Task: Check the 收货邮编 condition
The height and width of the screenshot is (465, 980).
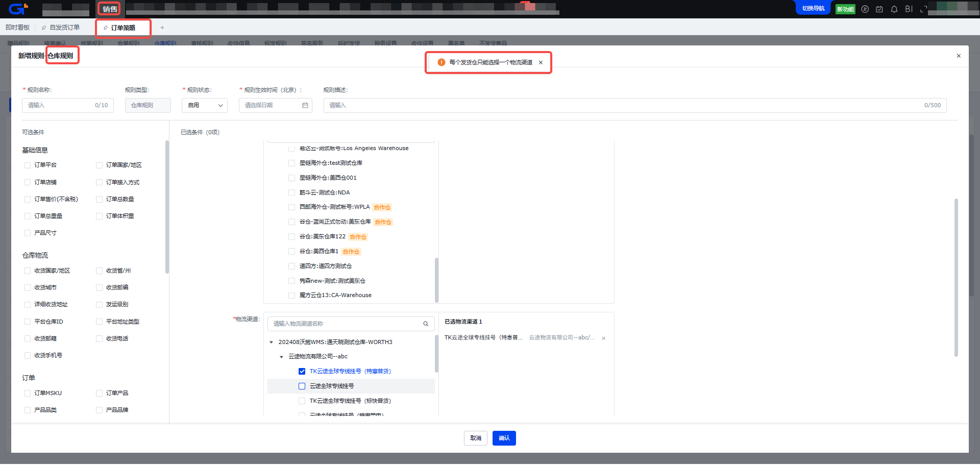Action: coord(99,288)
